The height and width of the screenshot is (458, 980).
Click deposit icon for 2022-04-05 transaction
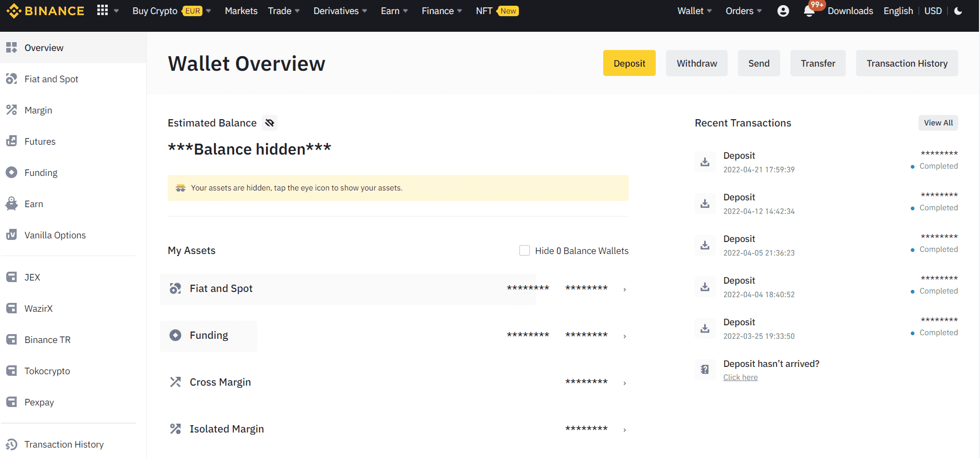click(x=705, y=245)
